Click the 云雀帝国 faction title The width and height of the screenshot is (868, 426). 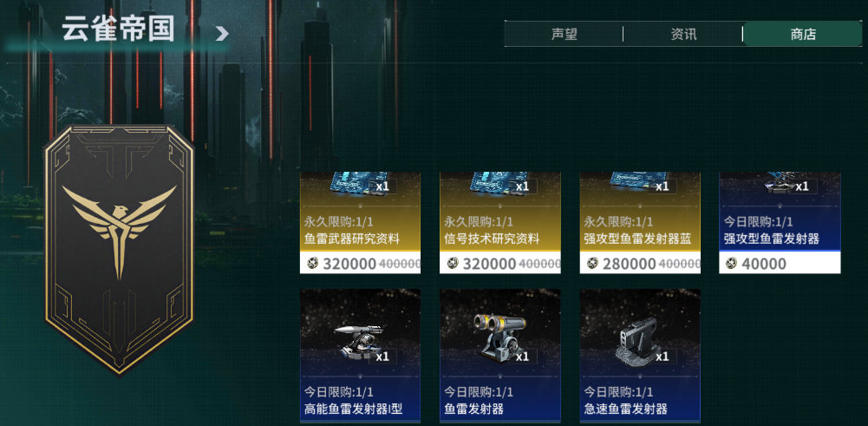[118, 29]
